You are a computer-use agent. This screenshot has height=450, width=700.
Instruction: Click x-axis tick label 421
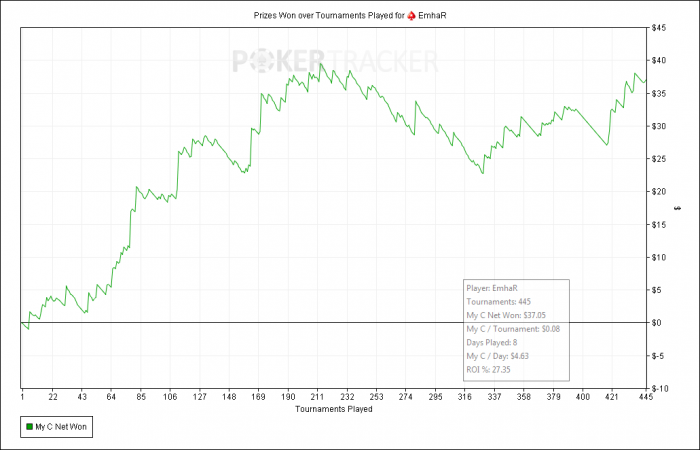pos(612,397)
